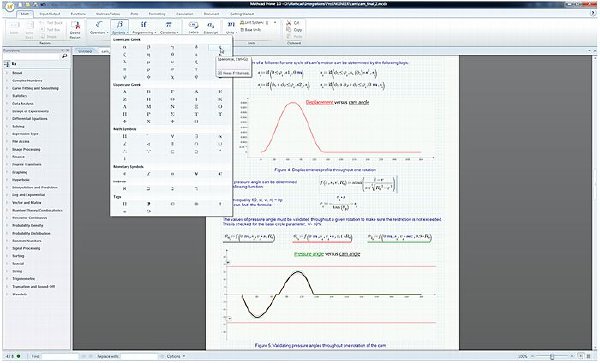600x363 pixels.
Task: Open the Plots ribbon tab
Action: tap(134, 14)
